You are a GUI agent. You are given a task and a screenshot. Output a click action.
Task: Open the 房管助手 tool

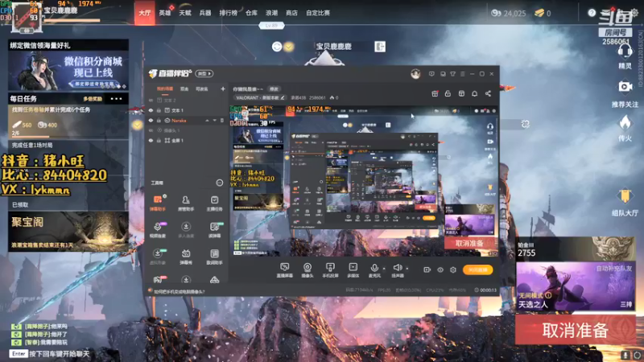click(x=186, y=203)
